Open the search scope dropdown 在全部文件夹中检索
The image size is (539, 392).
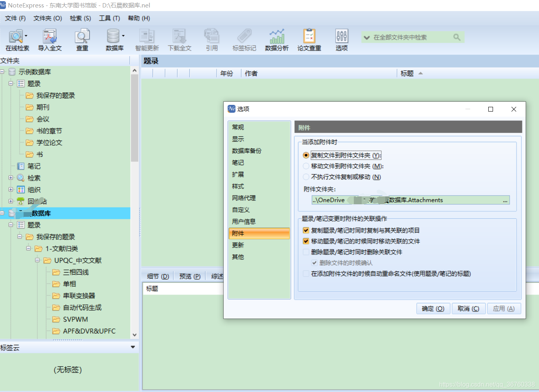pos(367,37)
